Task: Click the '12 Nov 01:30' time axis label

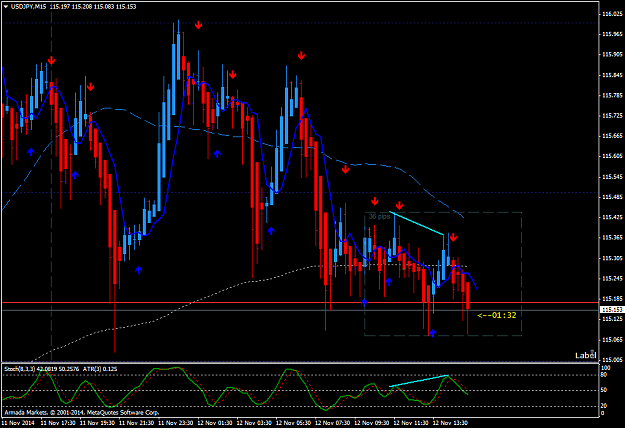Action: pos(214,423)
